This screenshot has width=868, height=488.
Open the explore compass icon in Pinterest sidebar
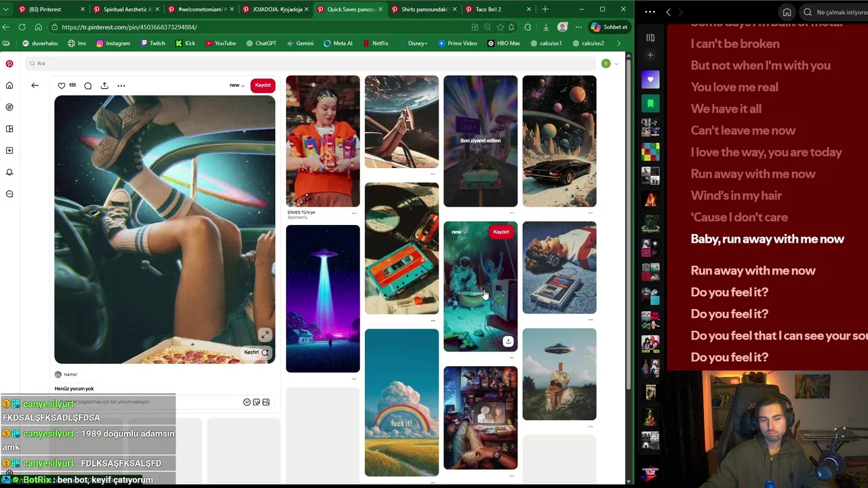point(9,107)
